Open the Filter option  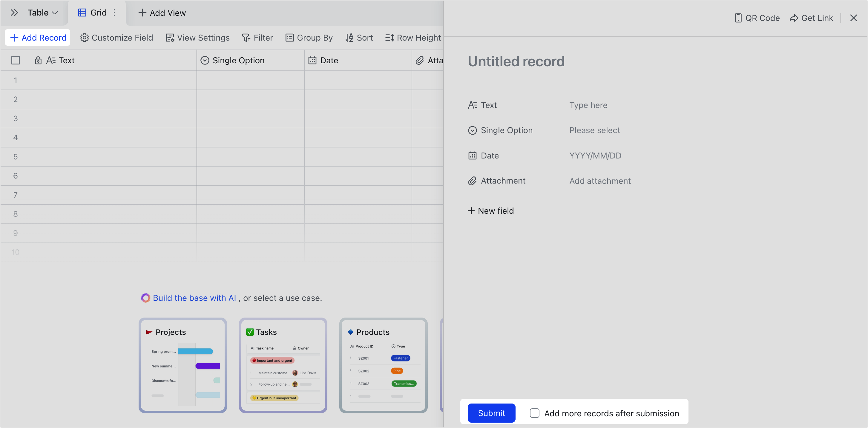coord(257,37)
